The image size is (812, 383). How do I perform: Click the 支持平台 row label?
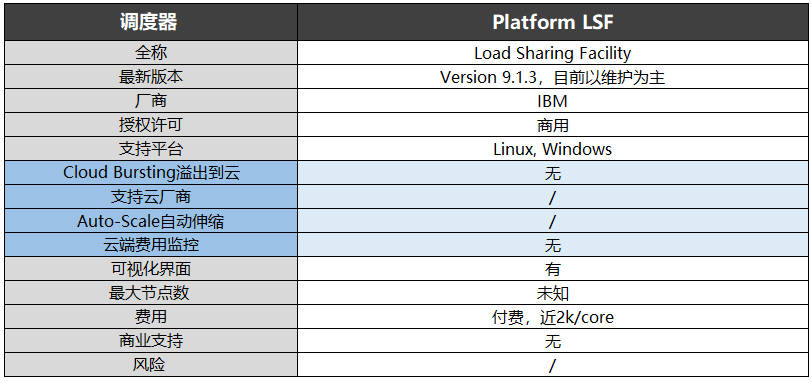[x=151, y=149]
